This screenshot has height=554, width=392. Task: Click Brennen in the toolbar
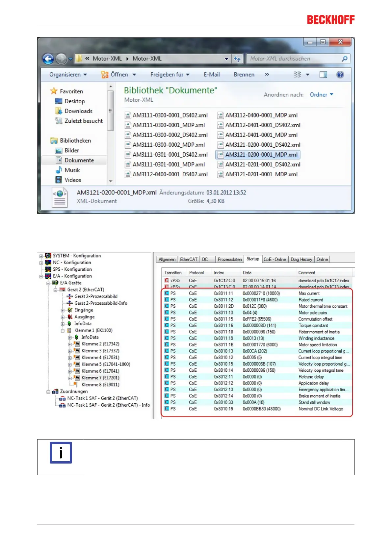[244, 75]
